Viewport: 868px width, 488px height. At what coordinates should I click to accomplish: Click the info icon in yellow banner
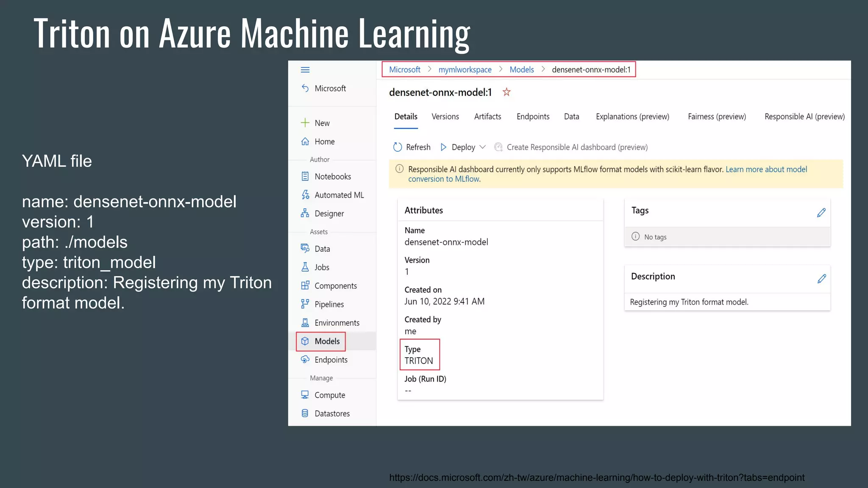[399, 169]
